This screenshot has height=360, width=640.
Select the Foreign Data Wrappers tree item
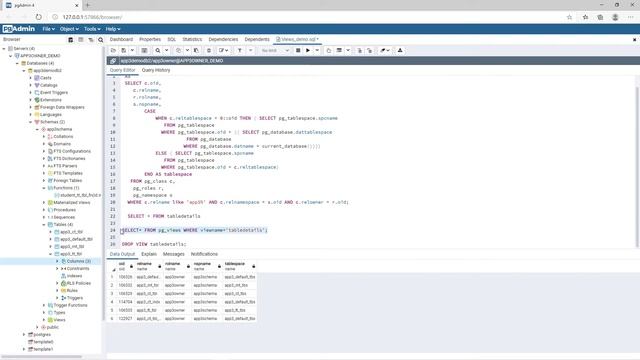pyautogui.click(x=62, y=107)
